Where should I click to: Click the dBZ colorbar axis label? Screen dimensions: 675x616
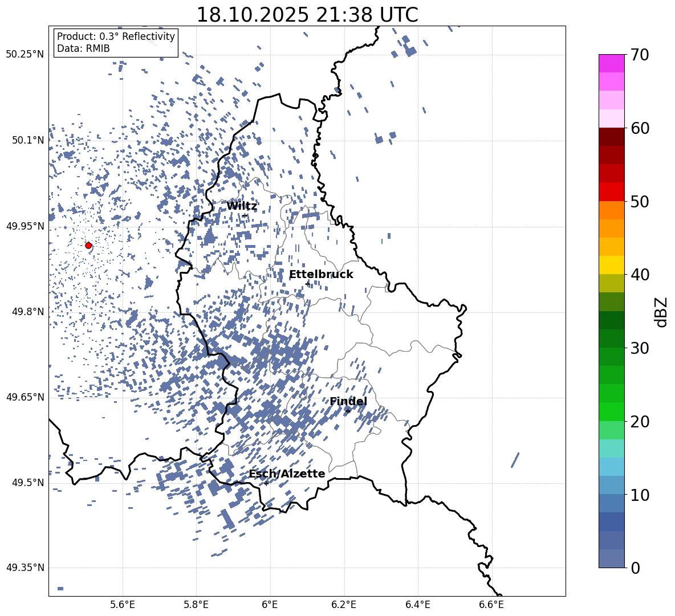661,312
